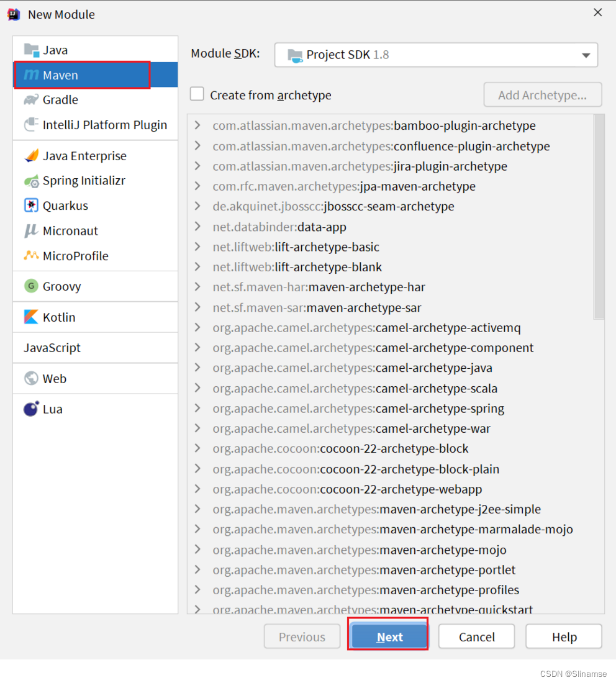This screenshot has width=616, height=683.
Task: Click the IntelliJ logo in title bar
Action: click(14, 14)
